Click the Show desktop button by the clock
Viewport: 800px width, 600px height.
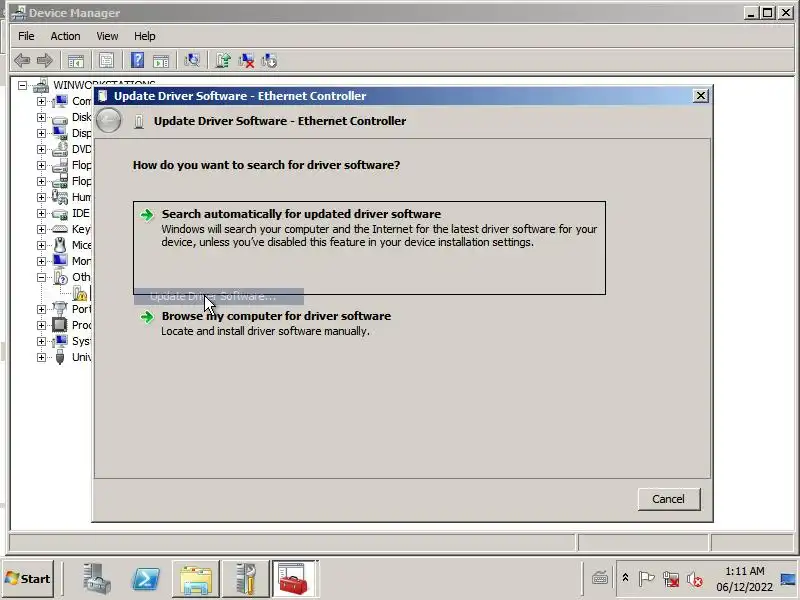click(789, 579)
